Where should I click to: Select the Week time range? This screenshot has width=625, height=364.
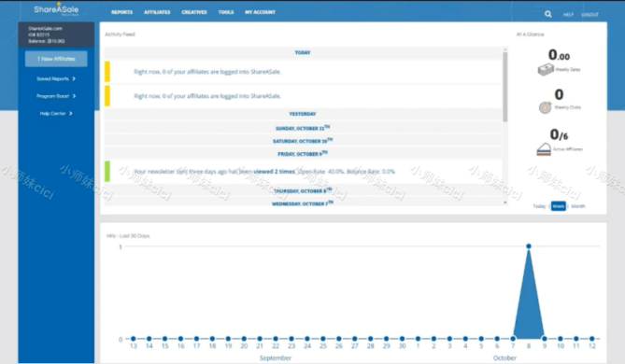pyautogui.click(x=559, y=206)
